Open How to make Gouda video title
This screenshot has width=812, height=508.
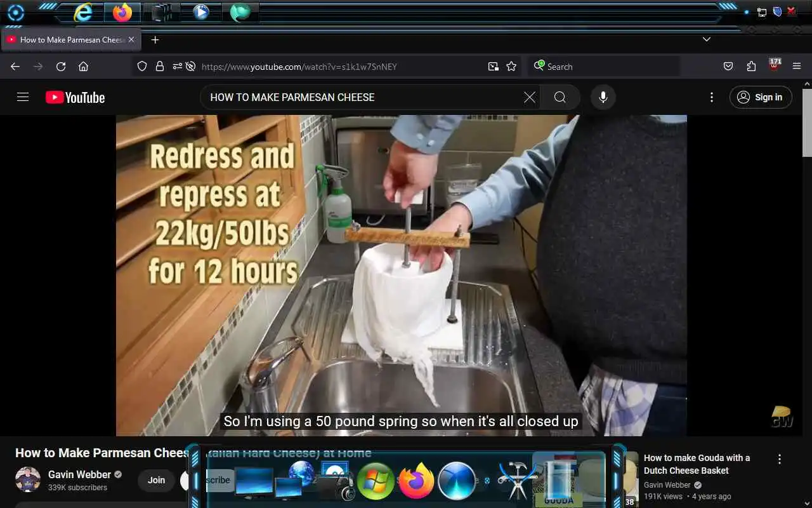697,464
